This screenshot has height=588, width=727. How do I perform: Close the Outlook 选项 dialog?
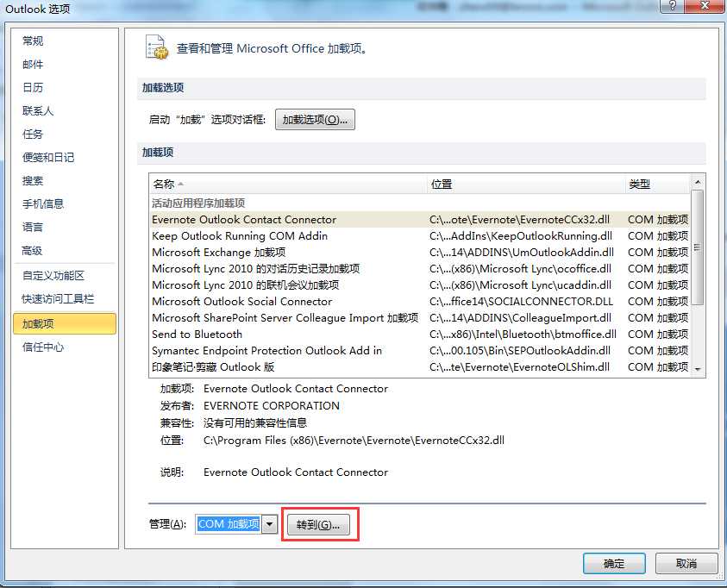tap(705, 6)
